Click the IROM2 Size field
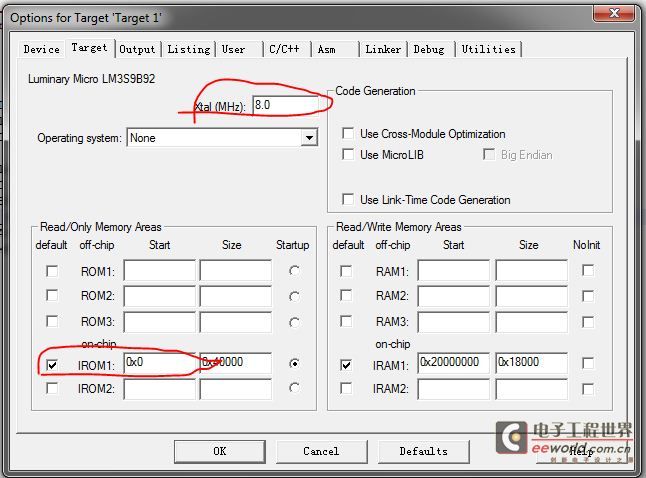This screenshot has width=646, height=478. (x=236, y=389)
